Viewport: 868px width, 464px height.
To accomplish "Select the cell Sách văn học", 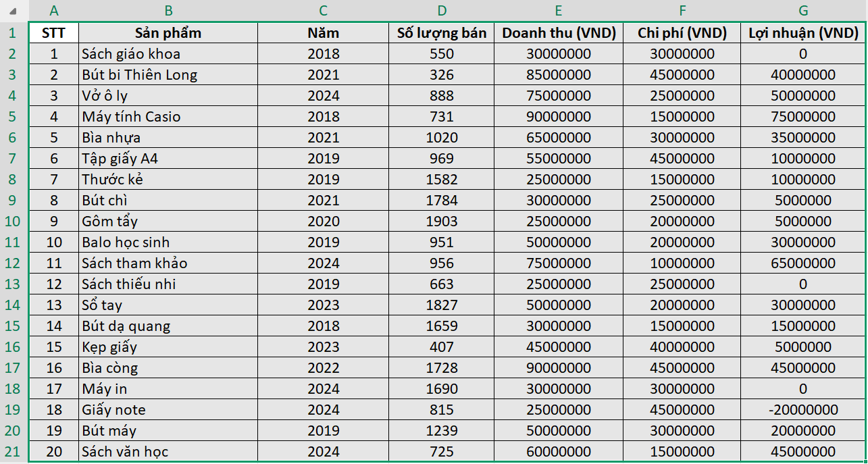I will [168, 452].
